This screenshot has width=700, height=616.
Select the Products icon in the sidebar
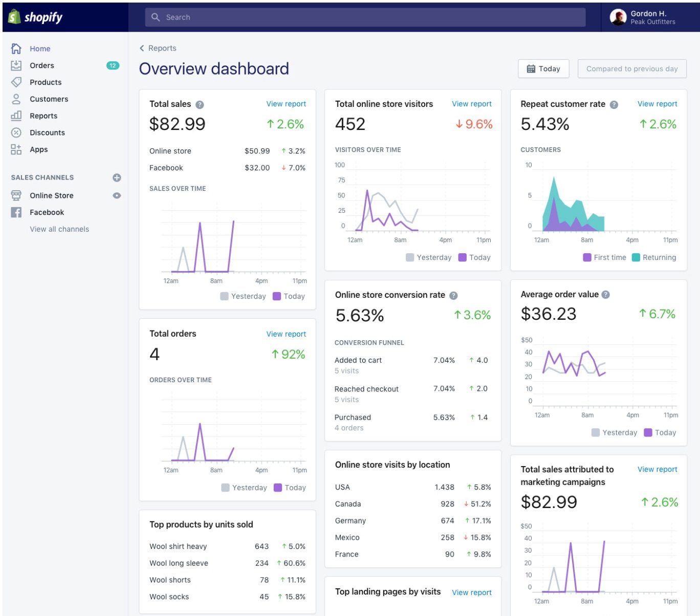click(x=16, y=82)
